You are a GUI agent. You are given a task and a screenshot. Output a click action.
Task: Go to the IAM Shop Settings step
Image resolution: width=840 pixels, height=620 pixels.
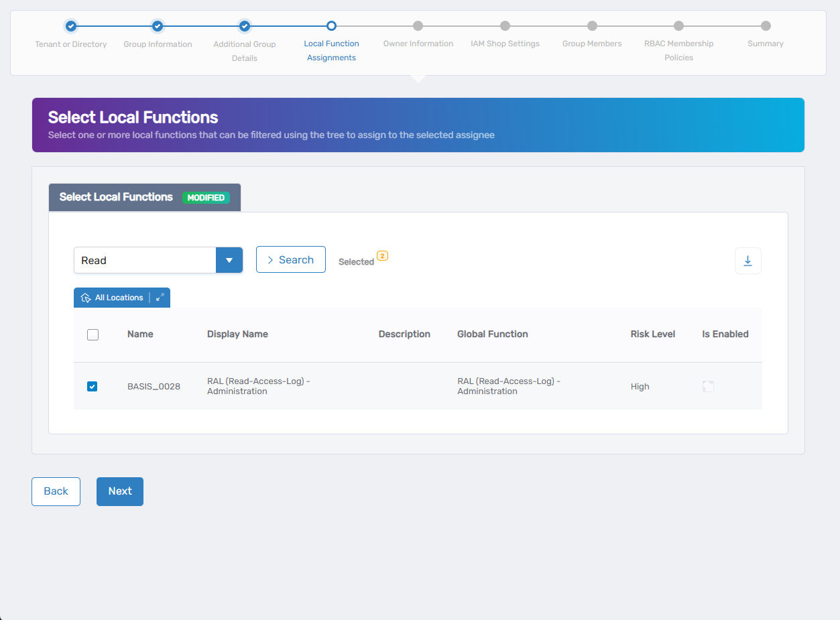point(505,26)
